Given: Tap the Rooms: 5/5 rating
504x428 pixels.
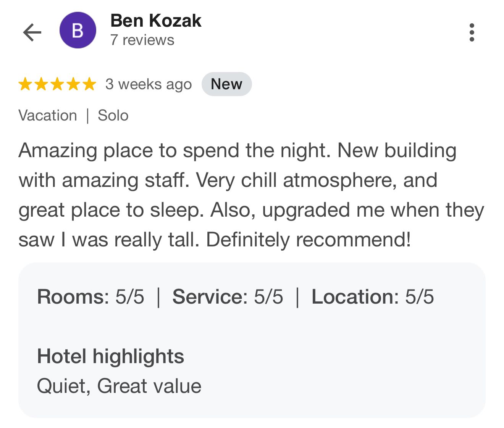Looking at the screenshot, I should coord(90,297).
